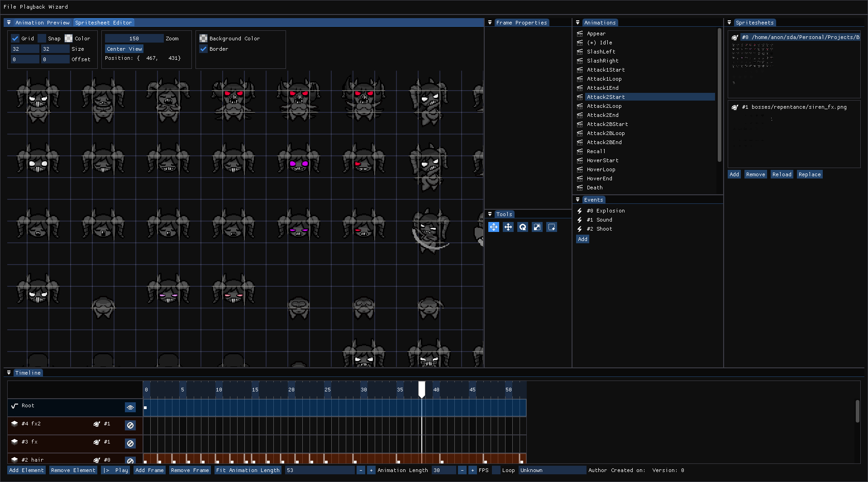Image resolution: width=868 pixels, height=482 pixels.
Task: Click the Center View button
Action: pyautogui.click(x=124, y=49)
